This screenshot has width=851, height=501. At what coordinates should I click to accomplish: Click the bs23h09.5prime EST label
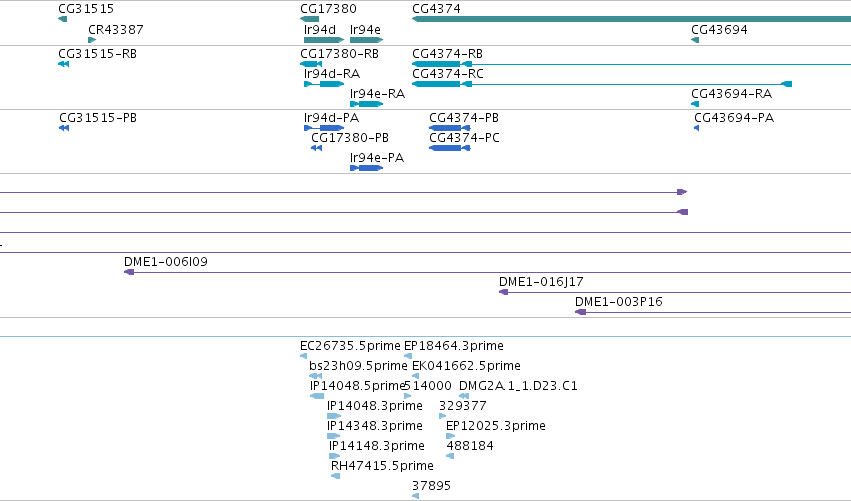(358, 366)
